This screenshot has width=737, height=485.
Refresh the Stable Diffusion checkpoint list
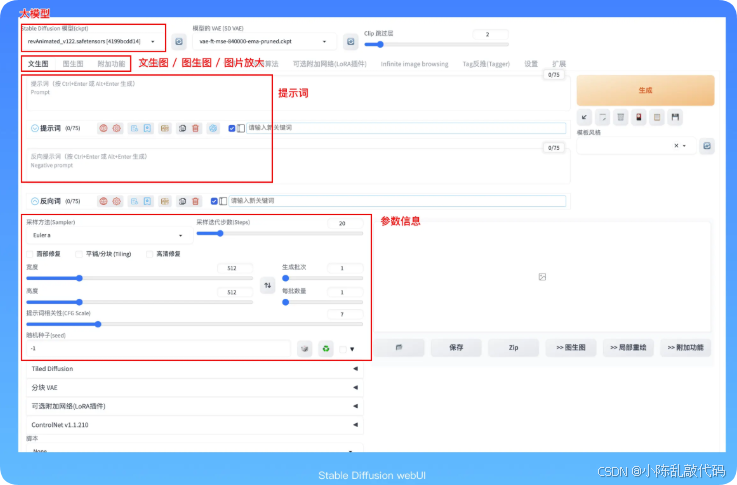click(179, 41)
